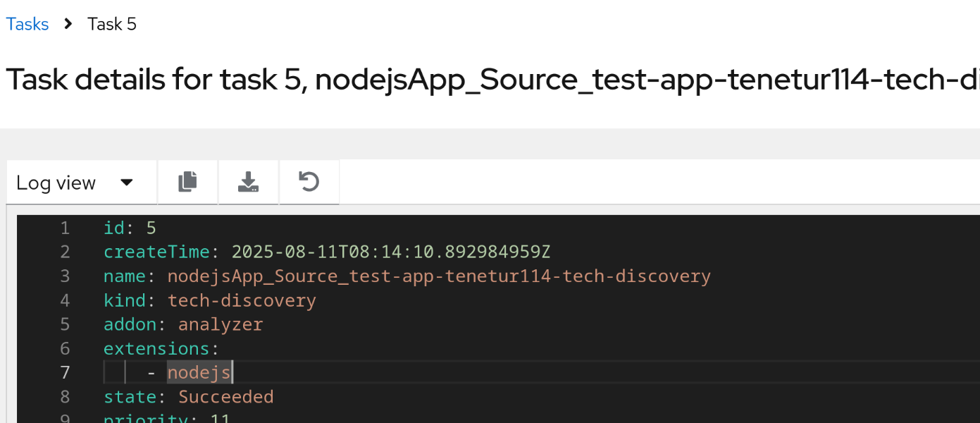Click the breadcrumb chevron separator
This screenshot has width=980, height=423.
68,24
